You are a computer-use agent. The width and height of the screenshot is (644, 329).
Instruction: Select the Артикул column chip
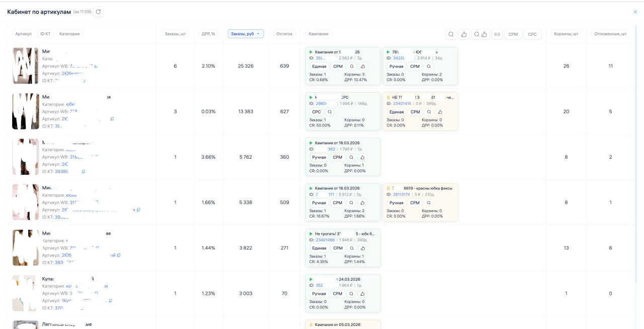point(24,34)
